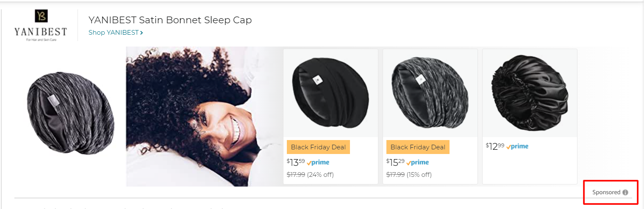Image resolution: width=644 pixels, height=209 pixels.
Task: Click the $15.29 price
Action: [x=394, y=162]
